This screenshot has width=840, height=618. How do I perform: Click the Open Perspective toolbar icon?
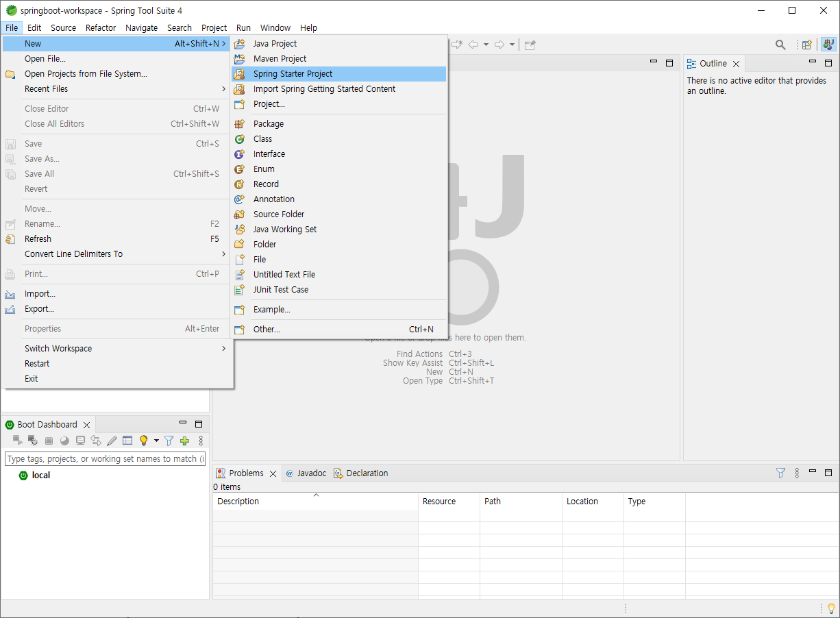(x=807, y=45)
